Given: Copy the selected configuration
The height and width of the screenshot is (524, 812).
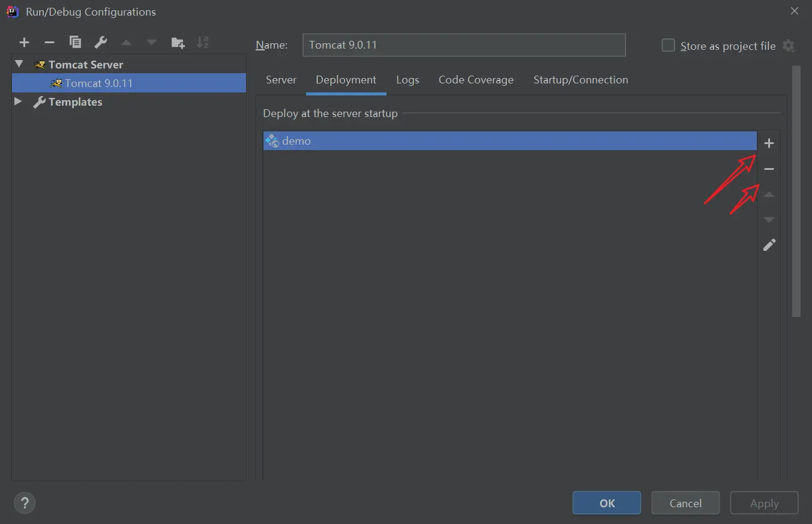Looking at the screenshot, I should tap(75, 42).
